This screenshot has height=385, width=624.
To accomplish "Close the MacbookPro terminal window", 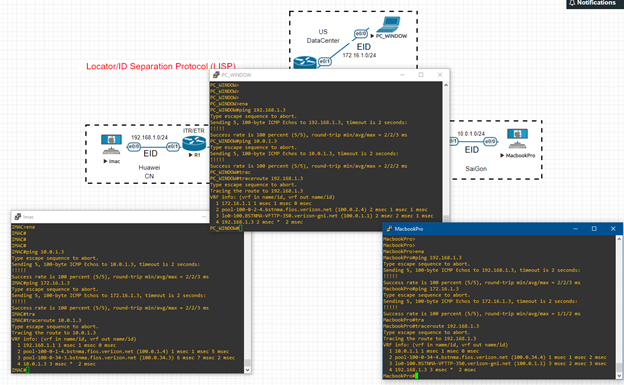I will click(x=613, y=229).
